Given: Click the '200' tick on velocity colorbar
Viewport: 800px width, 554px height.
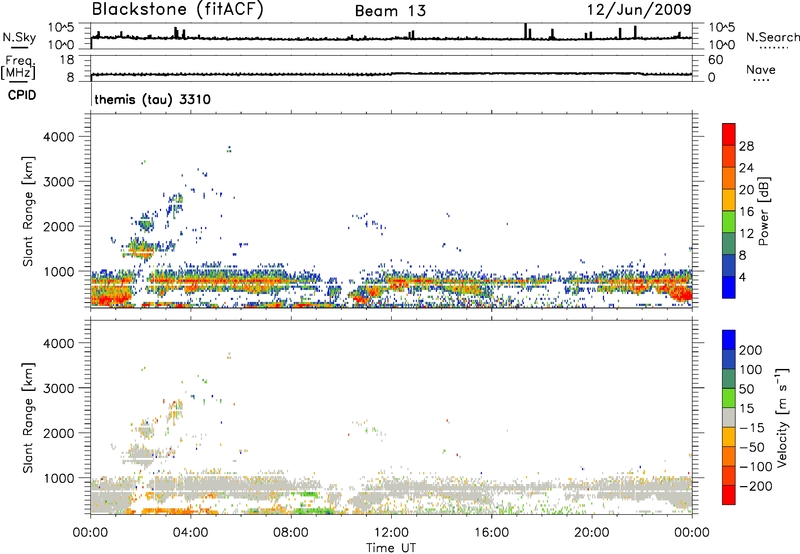Looking at the screenshot, I should point(751,350).
